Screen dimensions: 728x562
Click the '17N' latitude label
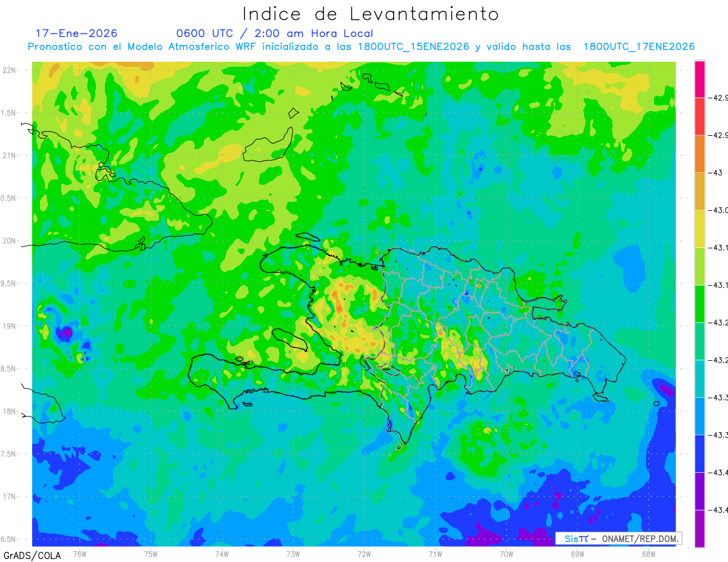[10, 497]
